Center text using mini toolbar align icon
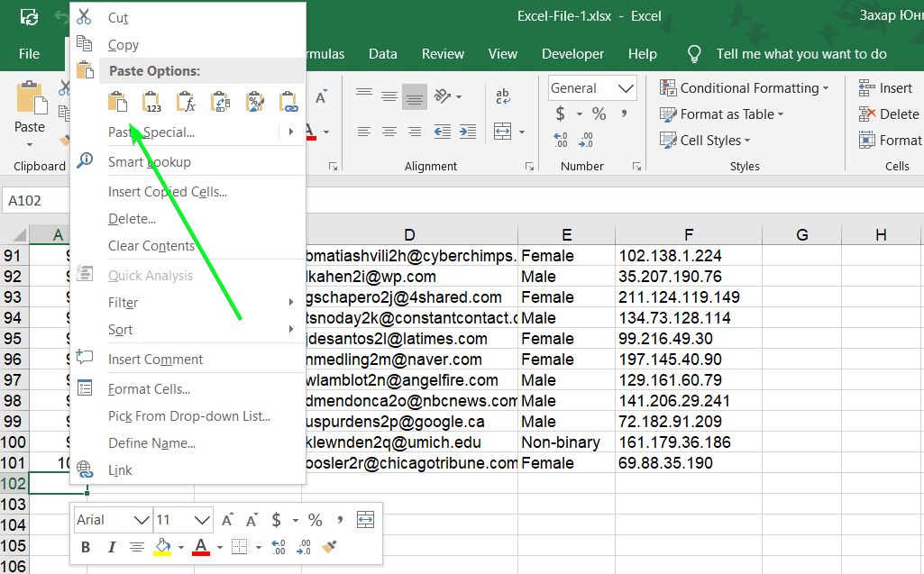Image resolution: width=924 pixels, height=574 pixels. tap(137, 547)
